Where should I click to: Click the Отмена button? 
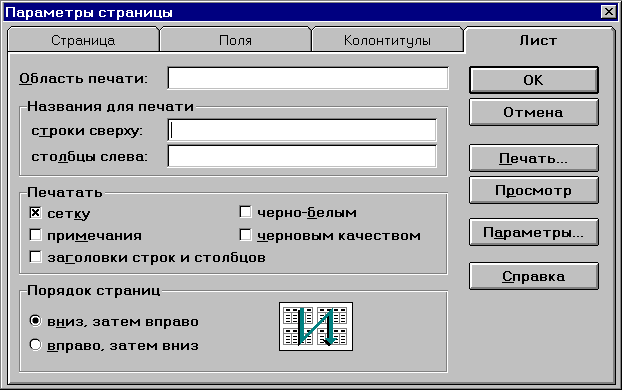click(534, 112)
